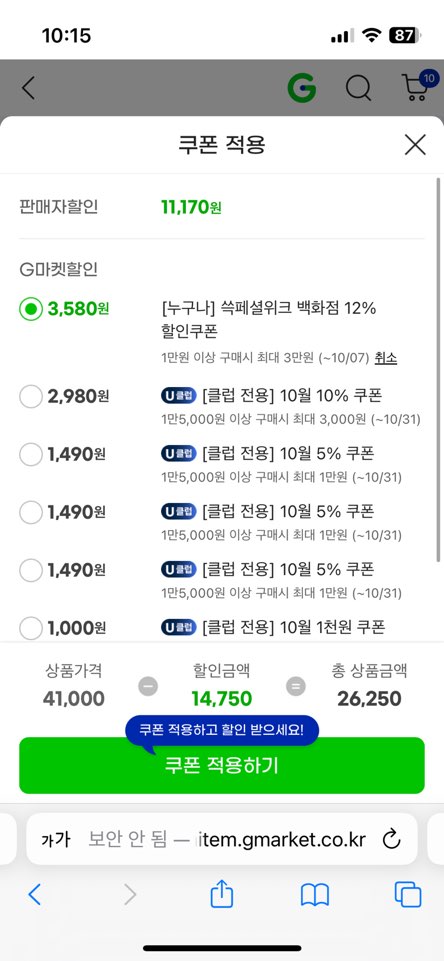
Task: Open Safari tabs overview icon
Action: 408,894
